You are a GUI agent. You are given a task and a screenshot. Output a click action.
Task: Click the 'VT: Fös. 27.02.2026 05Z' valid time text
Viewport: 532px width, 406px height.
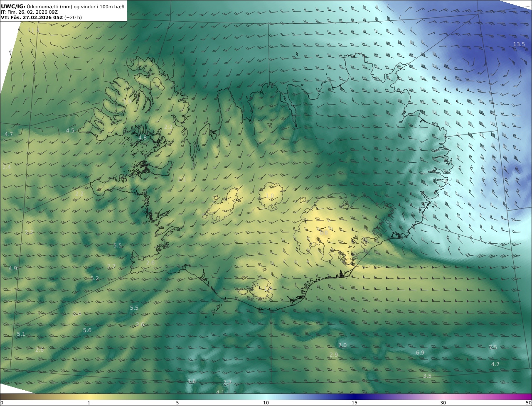click(x=32, y=17)
